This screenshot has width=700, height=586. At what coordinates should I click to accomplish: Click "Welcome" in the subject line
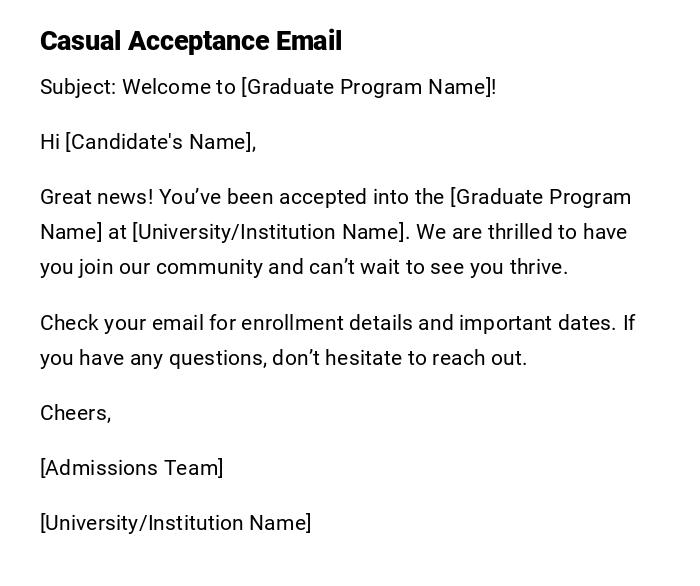click(165, 87)
